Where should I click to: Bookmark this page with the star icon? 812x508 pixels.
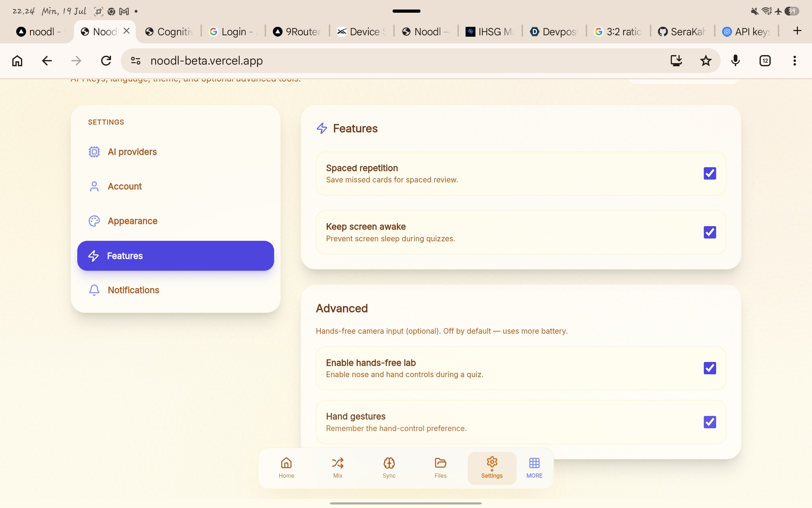(x=706, y=61)
